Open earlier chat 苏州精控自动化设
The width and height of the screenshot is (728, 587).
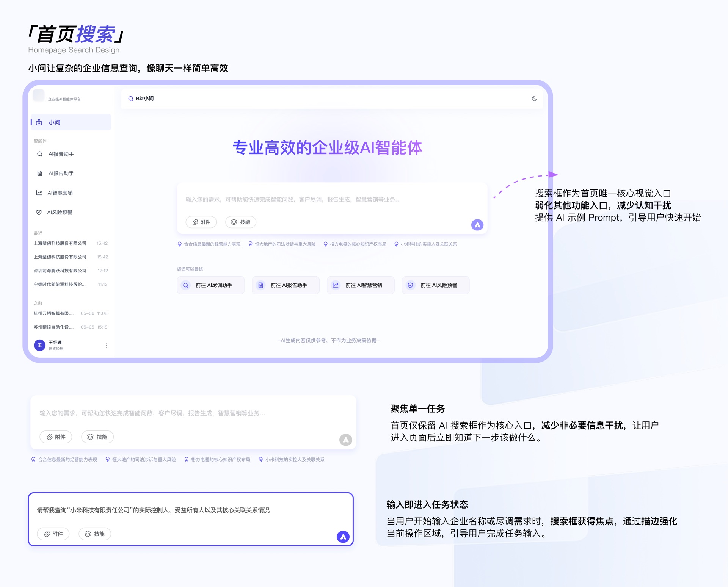[71, 327]
